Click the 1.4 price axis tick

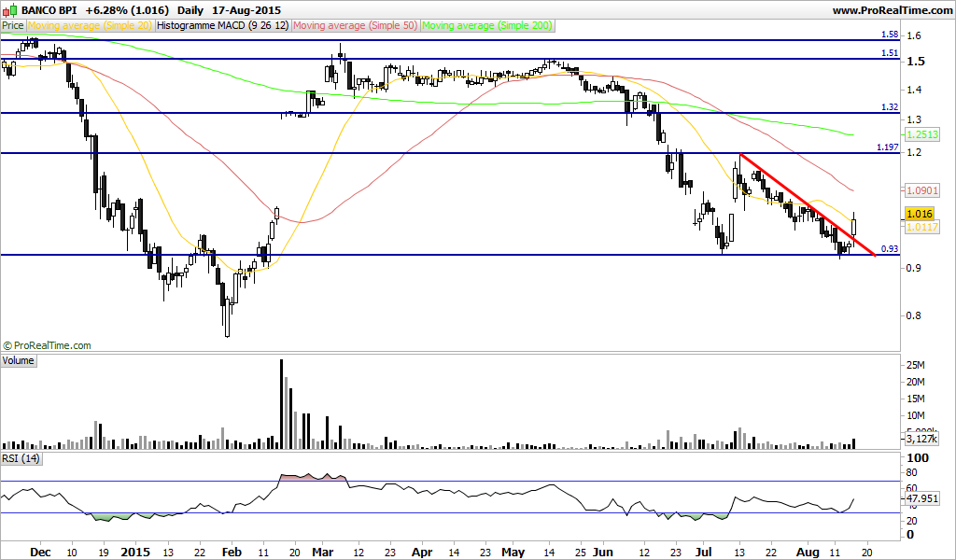click(913, 91)
